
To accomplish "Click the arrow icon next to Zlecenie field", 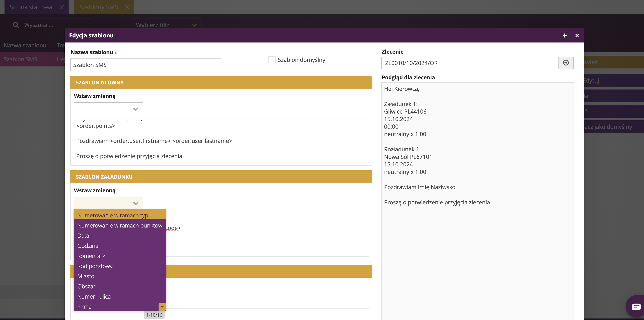I will point(566,63).
